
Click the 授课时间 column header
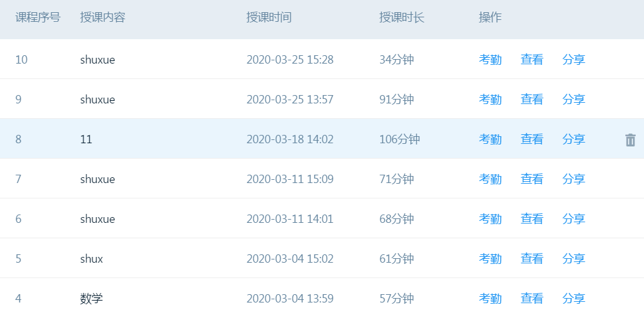pos(269,18)
